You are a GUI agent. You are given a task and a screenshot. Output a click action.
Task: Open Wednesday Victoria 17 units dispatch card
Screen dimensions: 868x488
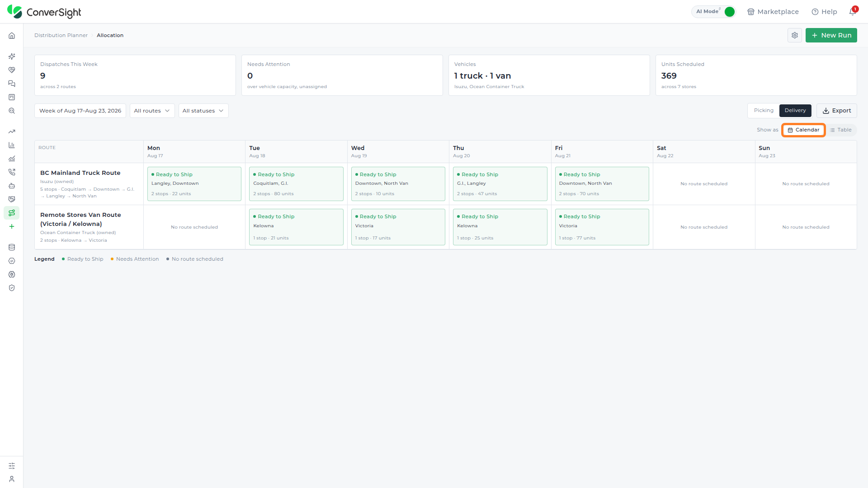[x=398, y=227]
